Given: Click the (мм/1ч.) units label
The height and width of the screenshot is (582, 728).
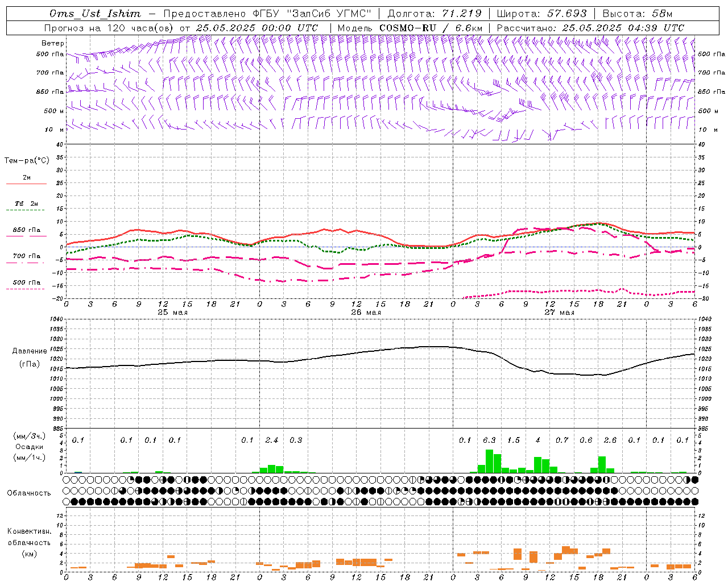Looking at the screenshot, I should pyautogui.click(x=29, y=458).
